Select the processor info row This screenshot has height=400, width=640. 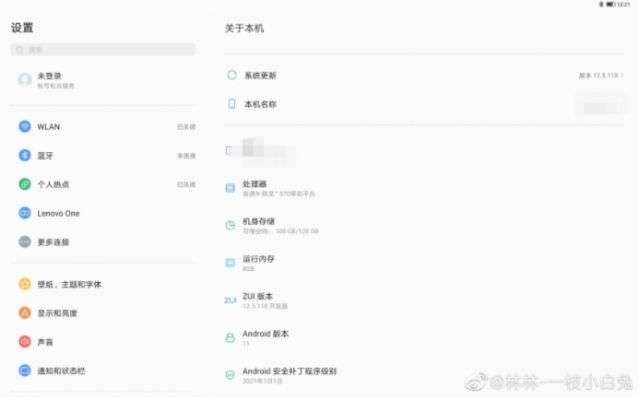coord(425,188)
